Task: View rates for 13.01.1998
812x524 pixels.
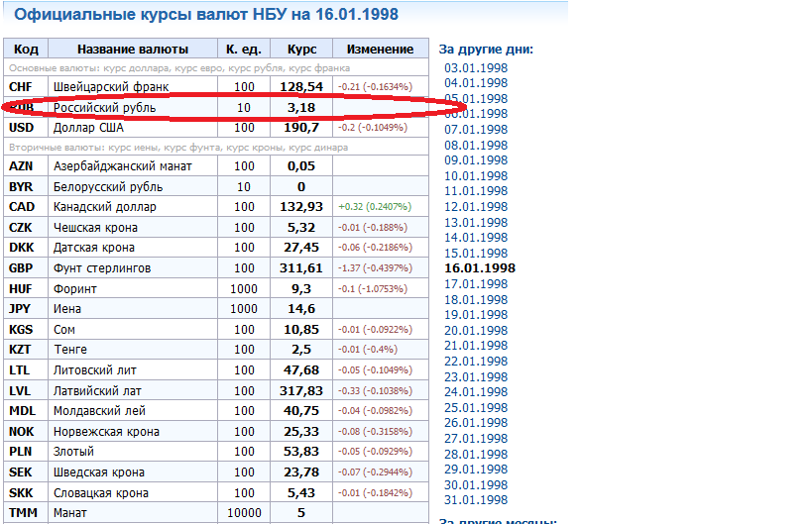Action: 476,222
